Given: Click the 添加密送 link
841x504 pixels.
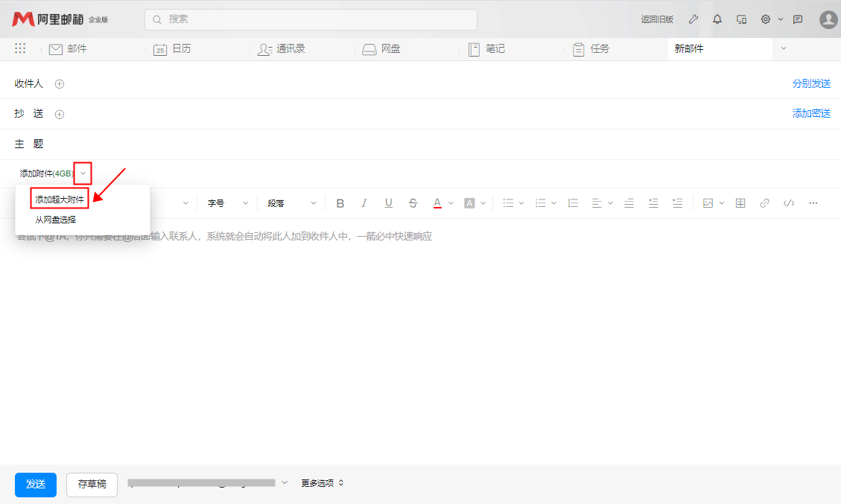Looking at the screenshot, I should (x=811, y=114).
